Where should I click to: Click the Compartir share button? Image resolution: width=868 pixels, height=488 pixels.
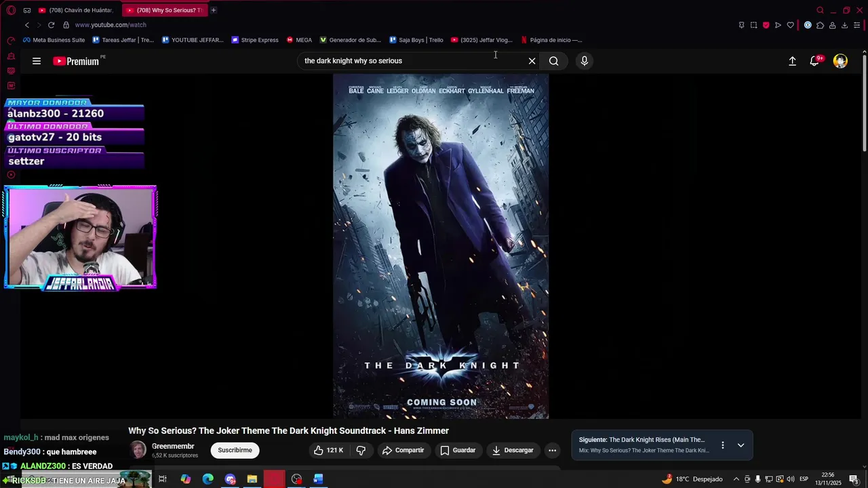(x=403, y=450)
